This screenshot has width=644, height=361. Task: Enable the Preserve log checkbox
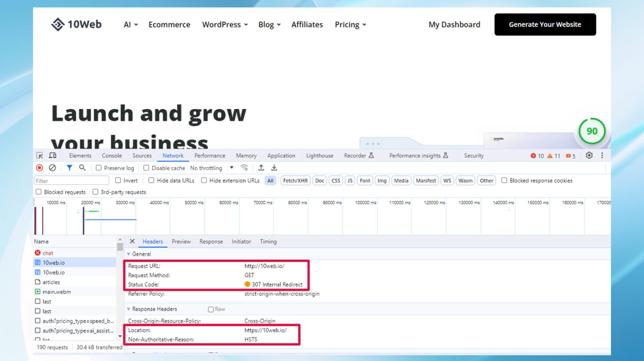[99, 168]
